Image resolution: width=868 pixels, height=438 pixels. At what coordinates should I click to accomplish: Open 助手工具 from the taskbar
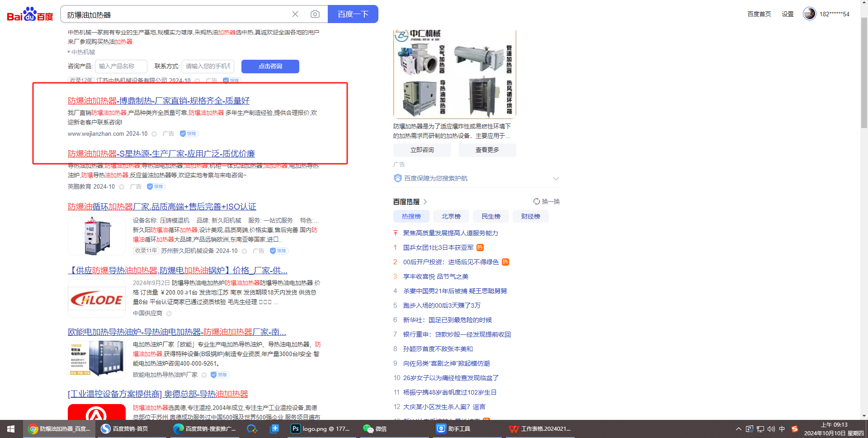click(467, 428)
